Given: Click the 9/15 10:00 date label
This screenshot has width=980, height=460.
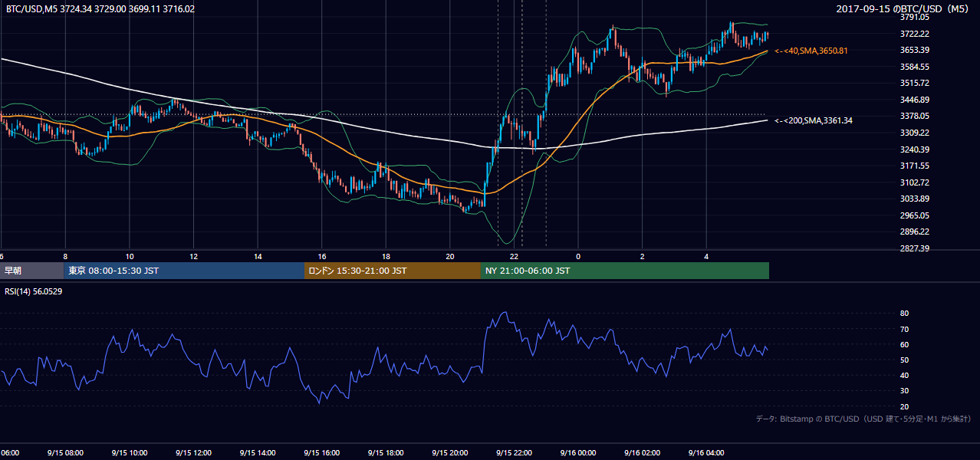Looking at the screenshot, I should click(x=129, y=453).
